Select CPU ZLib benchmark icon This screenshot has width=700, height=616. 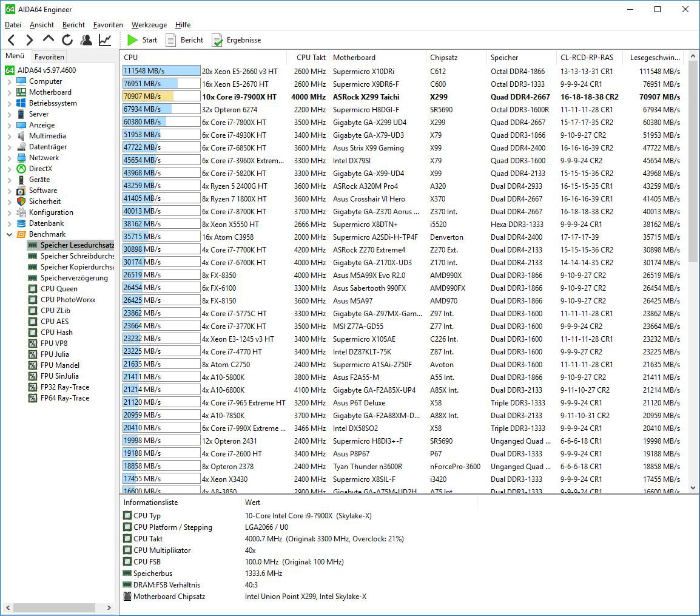point(33,311)
